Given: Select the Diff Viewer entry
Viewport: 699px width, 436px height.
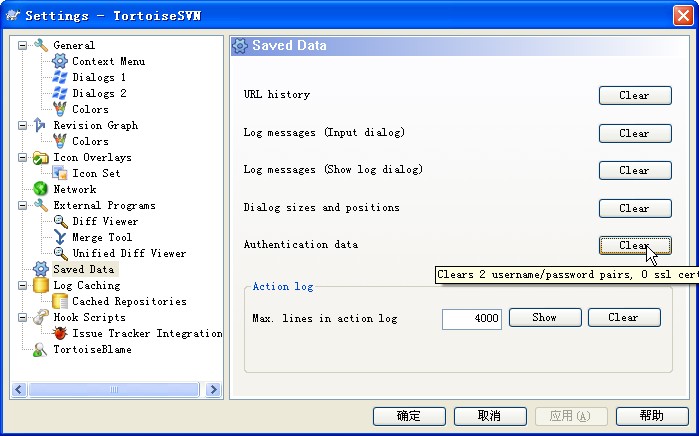Looking at the screenshot, I should [x=105, y=222].
